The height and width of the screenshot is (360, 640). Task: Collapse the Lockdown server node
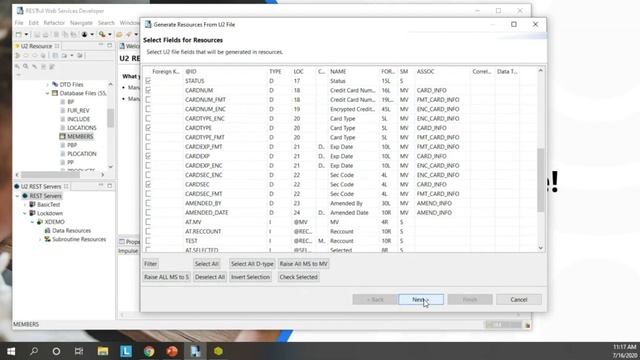point(25,213)
